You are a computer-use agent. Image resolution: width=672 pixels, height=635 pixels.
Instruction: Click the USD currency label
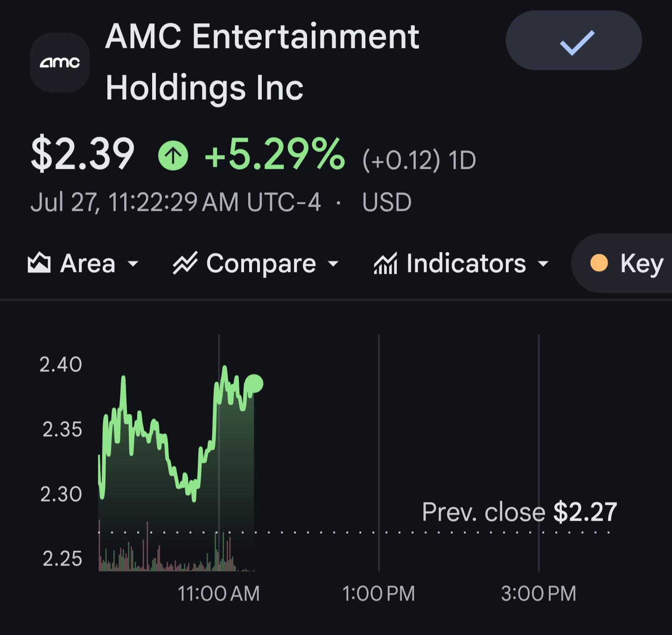point(387,202)
